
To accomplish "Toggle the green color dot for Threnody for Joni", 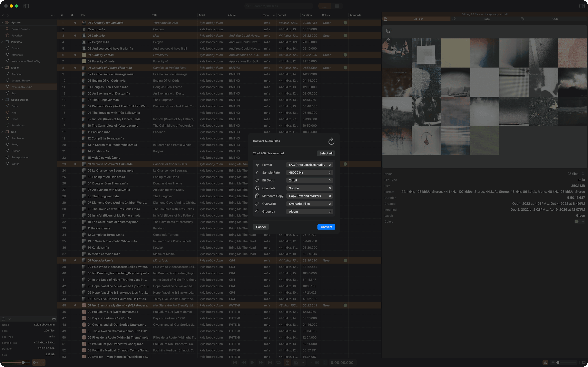I will point(345,23).
